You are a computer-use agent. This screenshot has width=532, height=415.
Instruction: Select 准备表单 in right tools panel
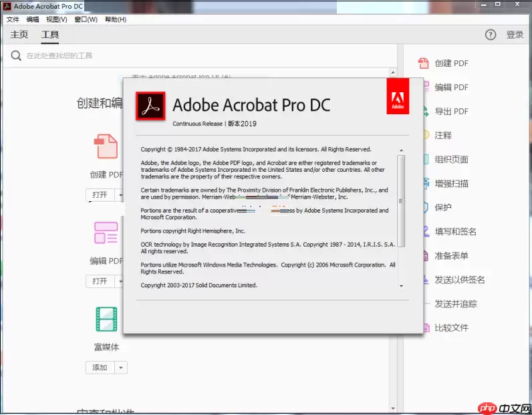452,255
